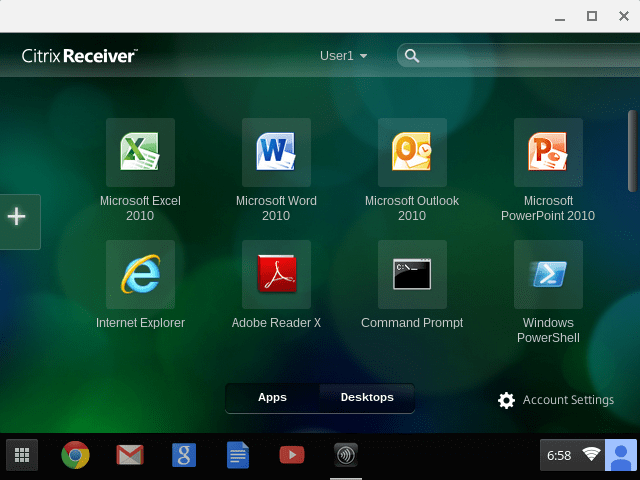
Task: Open Microsoft Word 2010 app
Action: (x=276, y=152)
